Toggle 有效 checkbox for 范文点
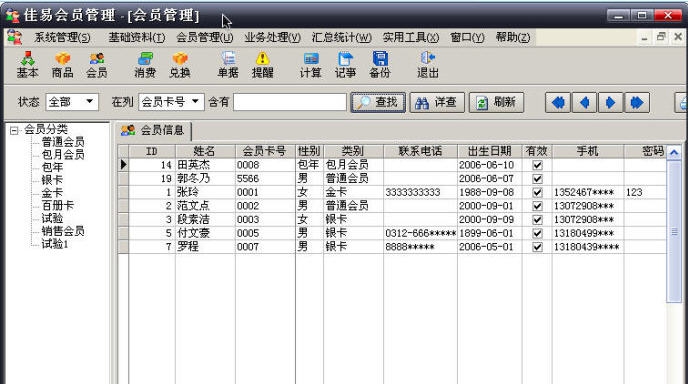The height and width of the screenshot is (384, 688). pos(537,206)
